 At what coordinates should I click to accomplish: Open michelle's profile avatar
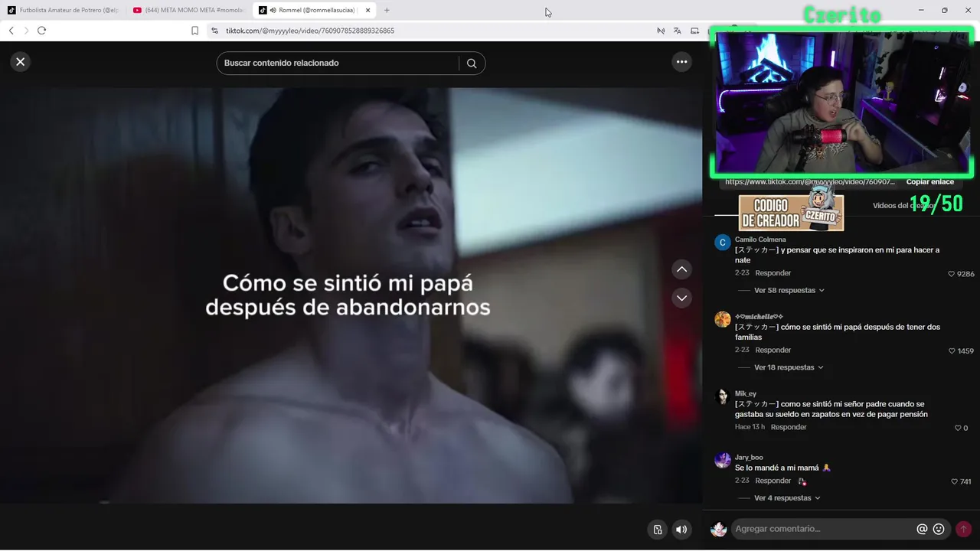coord(722,319)
